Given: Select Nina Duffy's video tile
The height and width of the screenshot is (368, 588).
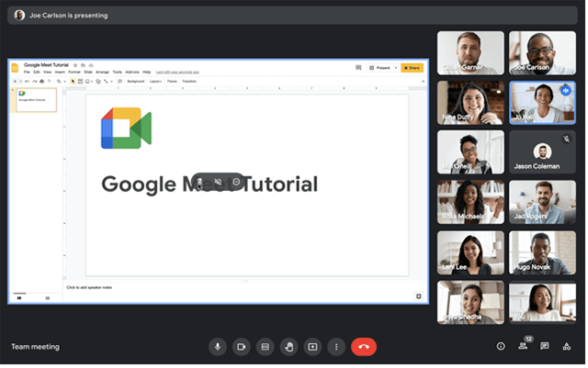Looking at the screenshot, I should click(470, 103).
